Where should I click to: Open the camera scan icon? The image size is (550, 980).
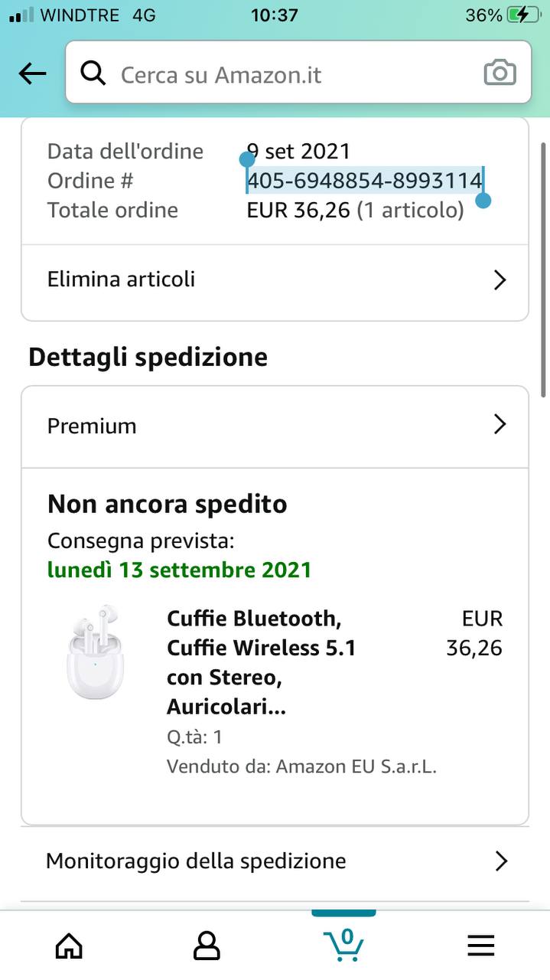click(x=500, y=73)
